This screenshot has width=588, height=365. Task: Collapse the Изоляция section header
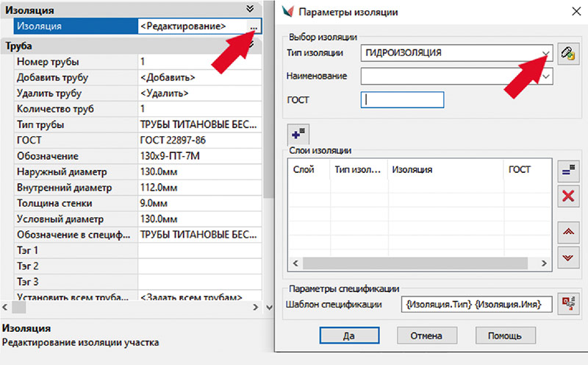coord(250,10)
